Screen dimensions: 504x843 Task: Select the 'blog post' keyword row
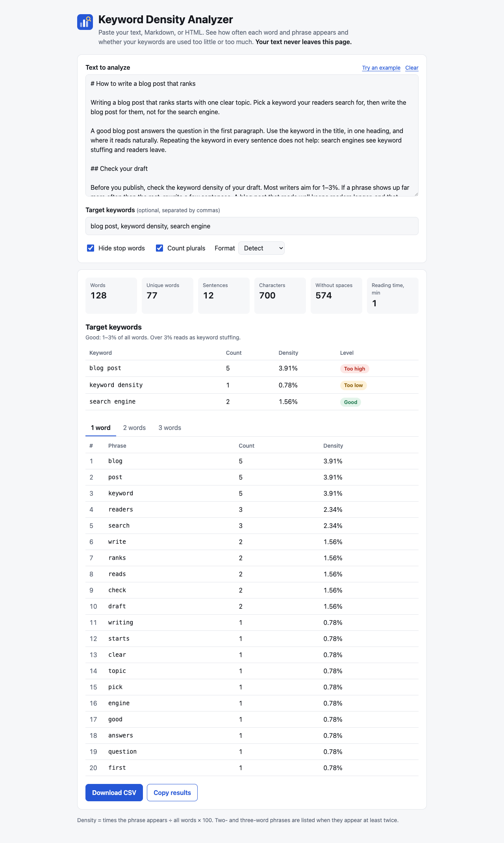[252, 369]
